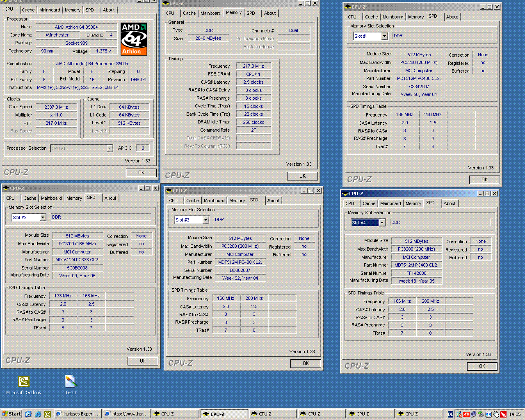Screen dimensions: 525x420
Task: Click the CPU-Z title icon in Slot #1 window
Action: coord(347,7)
